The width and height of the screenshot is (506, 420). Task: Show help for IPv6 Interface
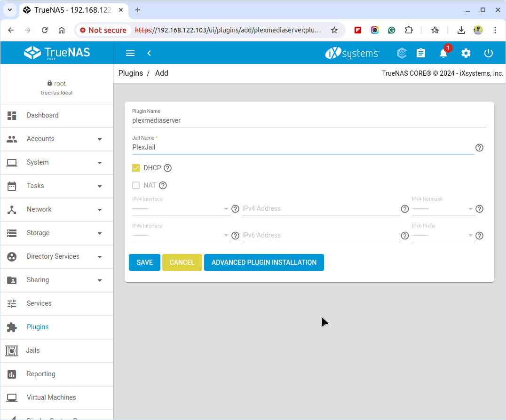coord(235,236)
